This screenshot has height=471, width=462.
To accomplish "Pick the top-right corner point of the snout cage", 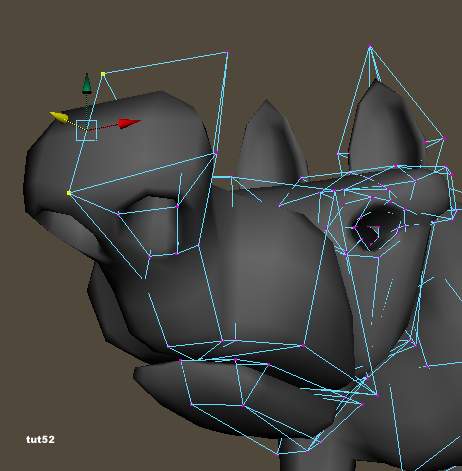I will pyautogui.click(x=227, y=53).
